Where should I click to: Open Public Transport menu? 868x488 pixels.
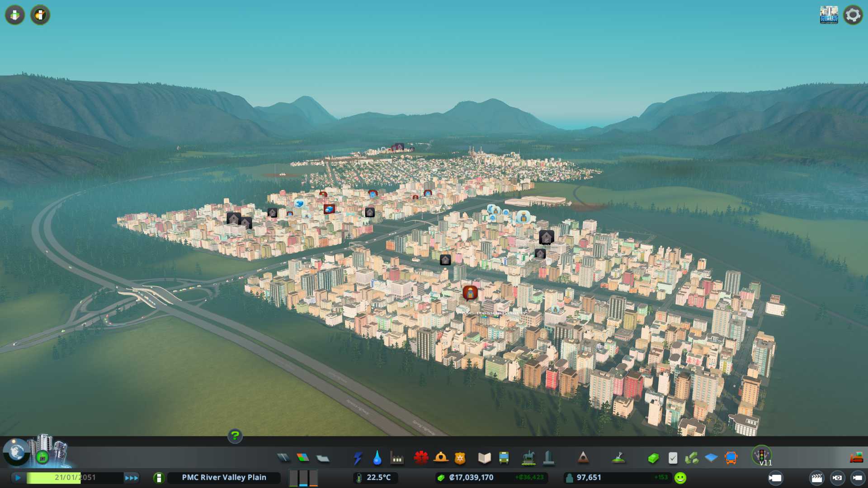point(504,458)
